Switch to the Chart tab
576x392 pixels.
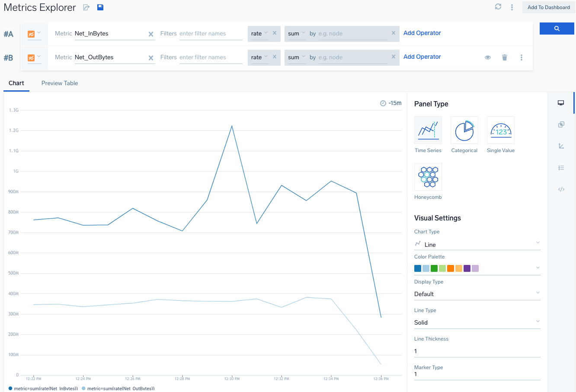click(16, 83)
